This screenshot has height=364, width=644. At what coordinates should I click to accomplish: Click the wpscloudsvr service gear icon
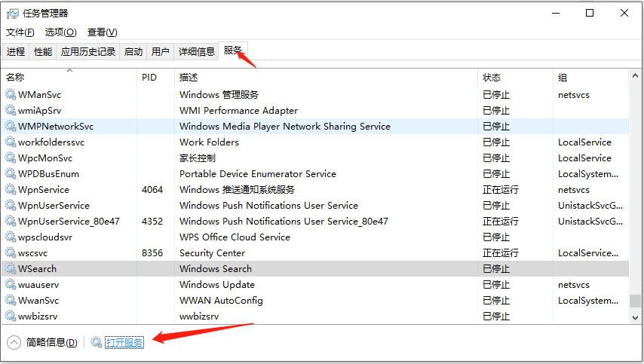[x=11, y=237]
